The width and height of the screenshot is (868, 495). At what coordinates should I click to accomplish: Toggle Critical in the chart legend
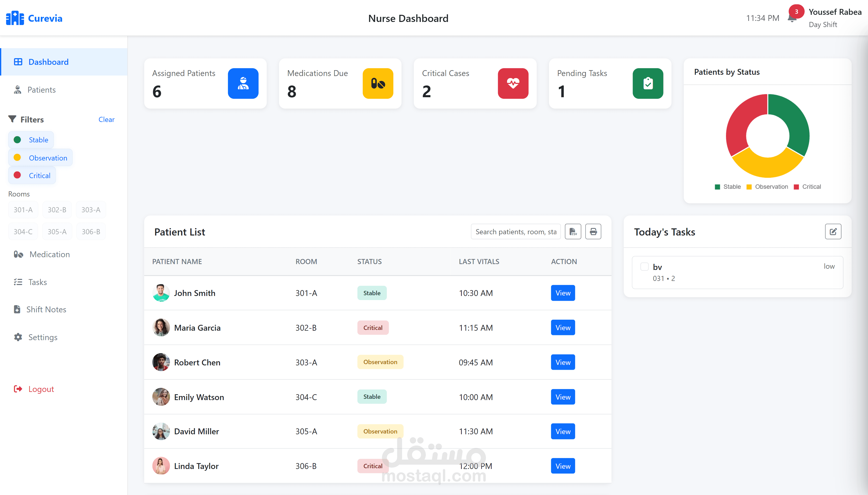coord(807,187)
